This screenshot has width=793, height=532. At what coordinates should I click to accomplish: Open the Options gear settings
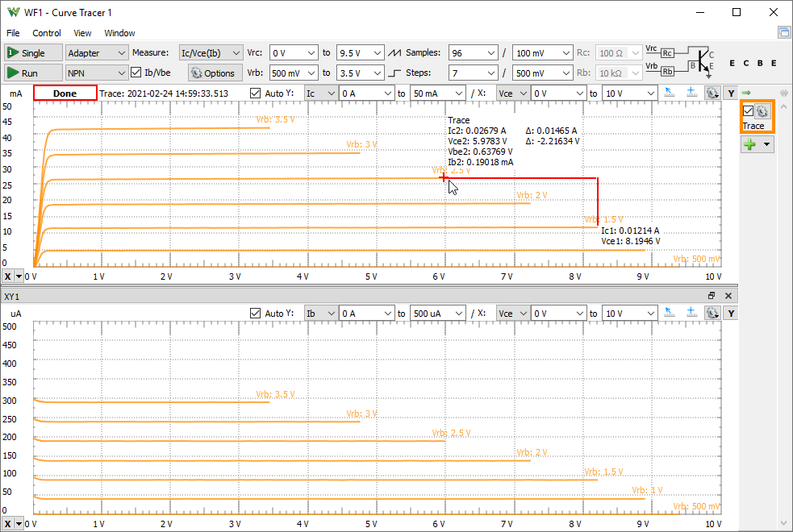[x=212, y=73]
